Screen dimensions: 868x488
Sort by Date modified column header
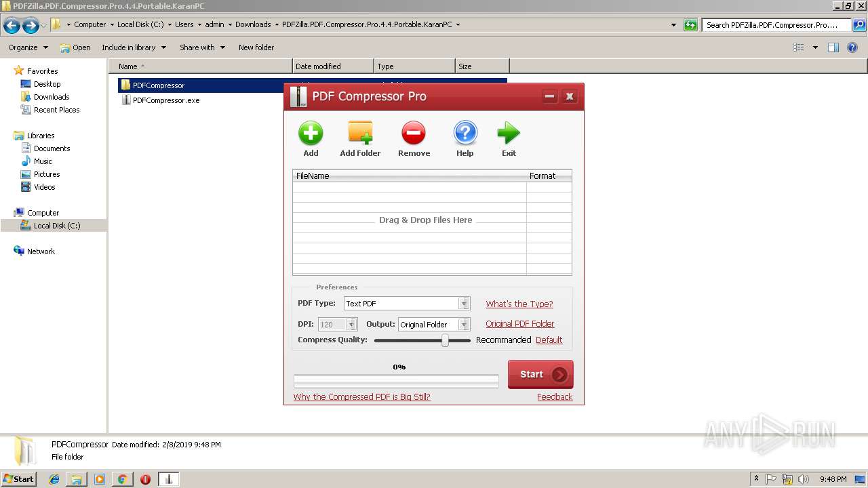coord(333,66)
